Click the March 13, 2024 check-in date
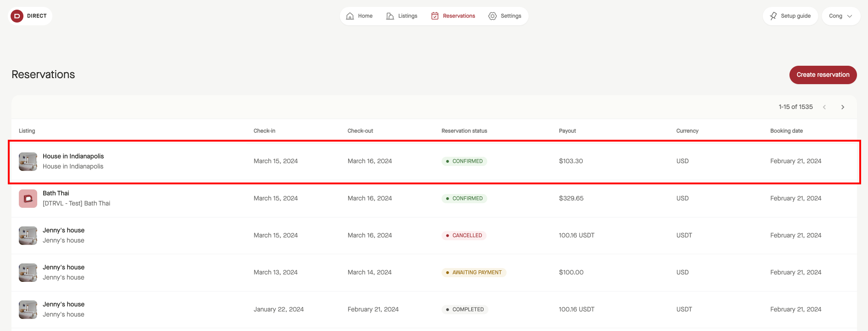The width and height of the screenshot is (868, 331). 276,273
